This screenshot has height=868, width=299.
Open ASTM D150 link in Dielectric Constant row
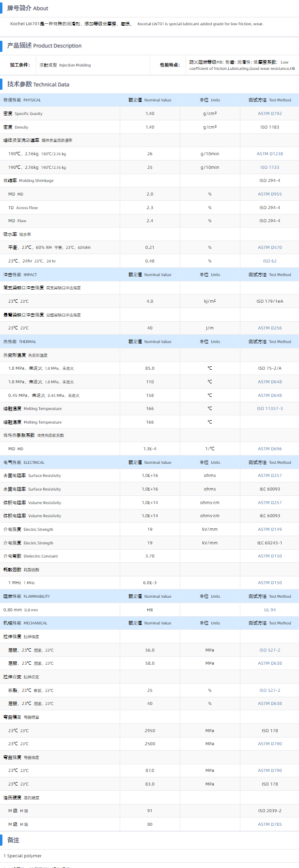click(x=269, y=556)
